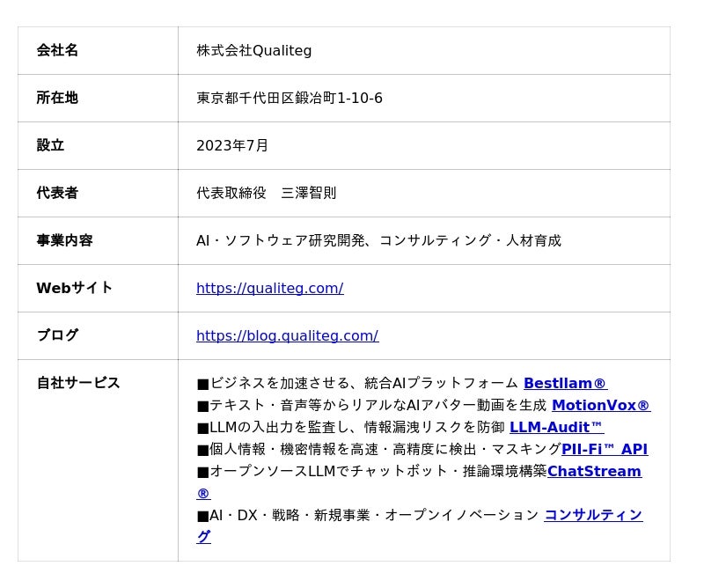Click the 自社サービス row header

[x=78, y=383]
